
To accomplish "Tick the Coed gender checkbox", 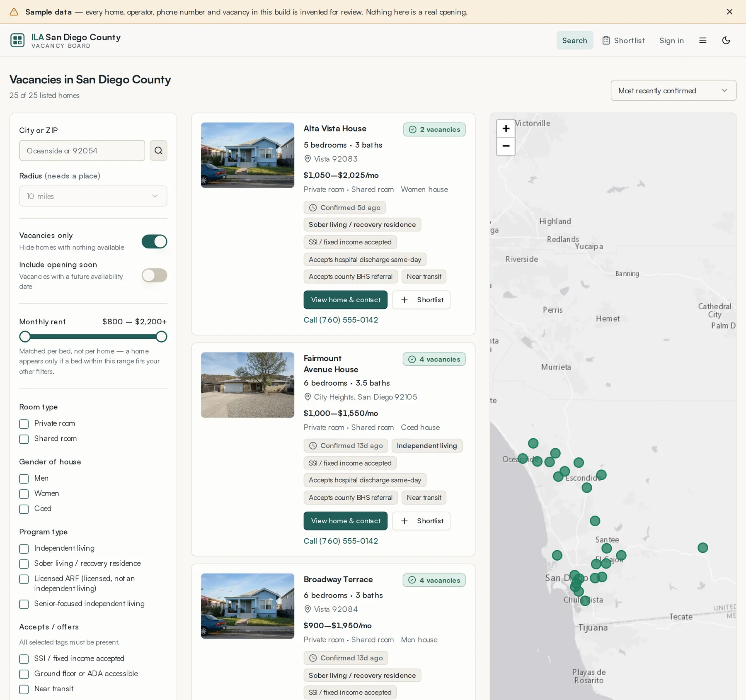I will tap(24, 509).
